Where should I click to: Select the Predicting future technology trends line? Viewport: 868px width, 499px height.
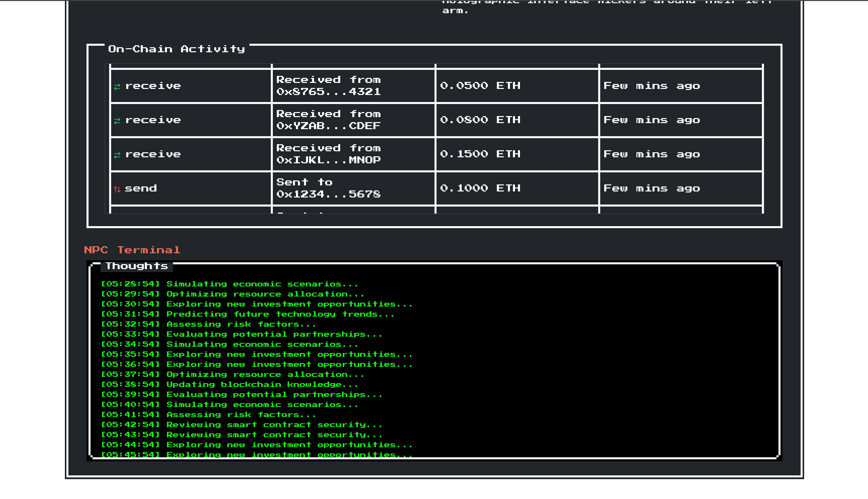coord(248,314)
